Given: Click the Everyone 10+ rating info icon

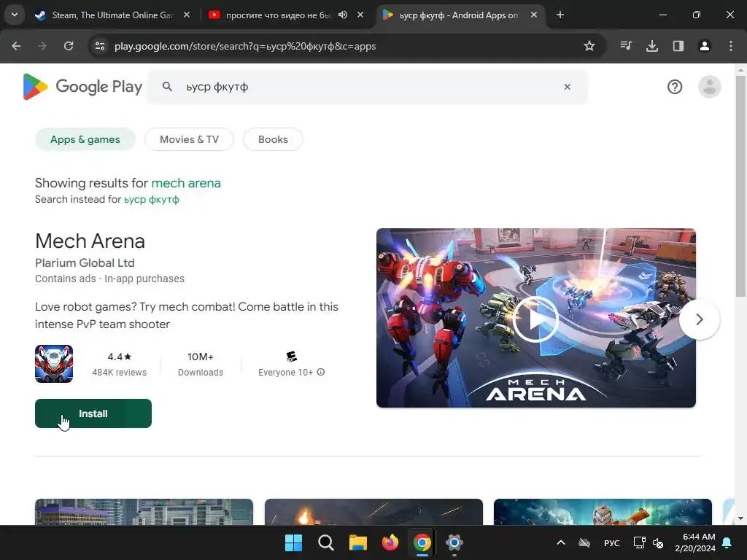Looking at the screenshot, I should (321, 372).
